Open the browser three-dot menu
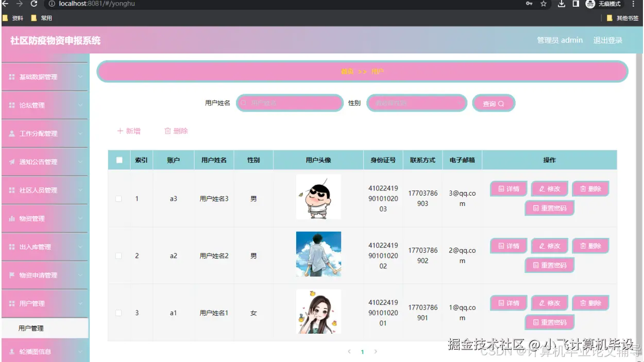Screen dimensions: 644x362 coord(634,4)
